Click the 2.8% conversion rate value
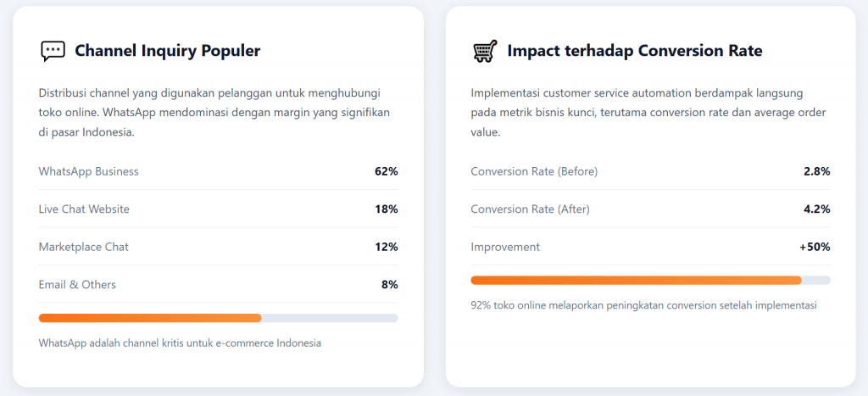The width and height of the screenshot is (868, 396). pos(816,171)
